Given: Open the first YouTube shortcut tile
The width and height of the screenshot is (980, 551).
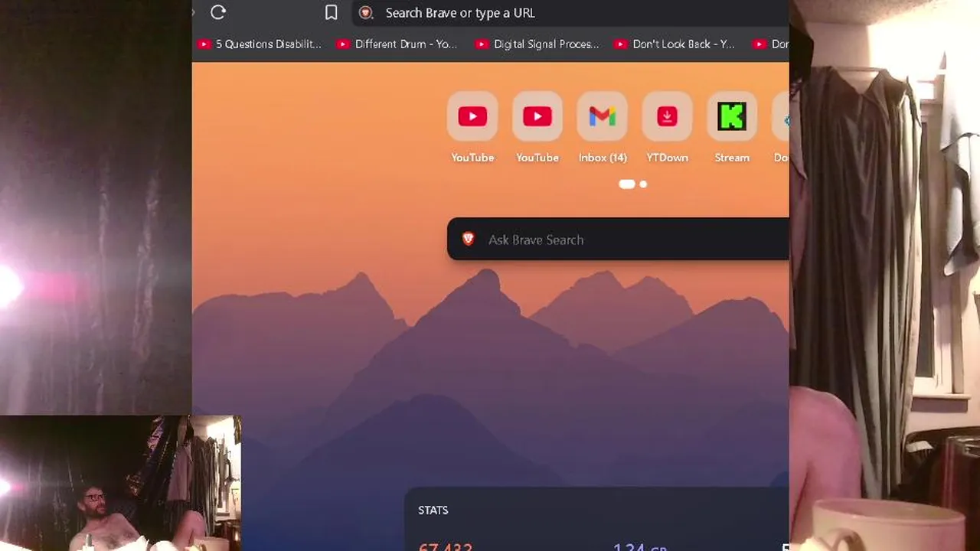Looking at the screenshot, I should point(472,127).
